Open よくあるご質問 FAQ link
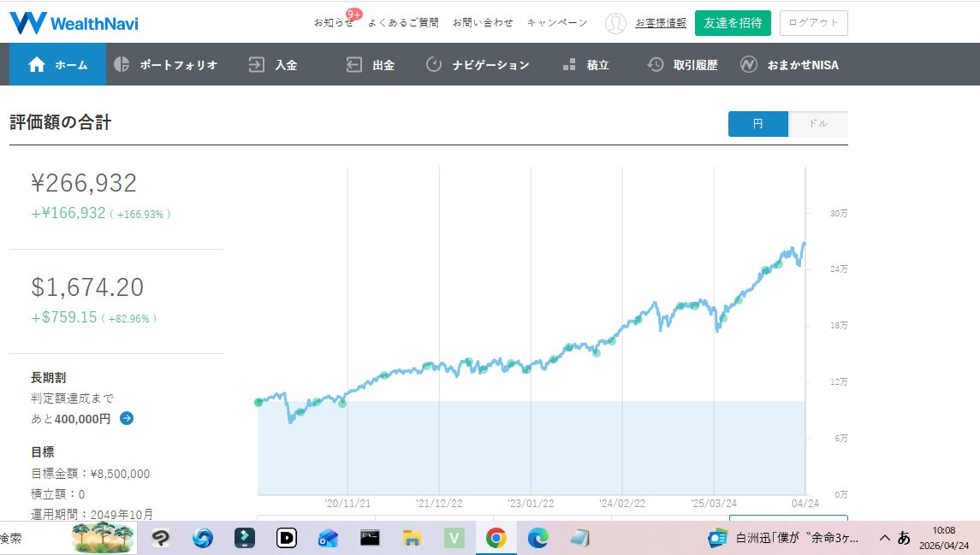This screenshot has width=980, height=555. coord(403,23)
